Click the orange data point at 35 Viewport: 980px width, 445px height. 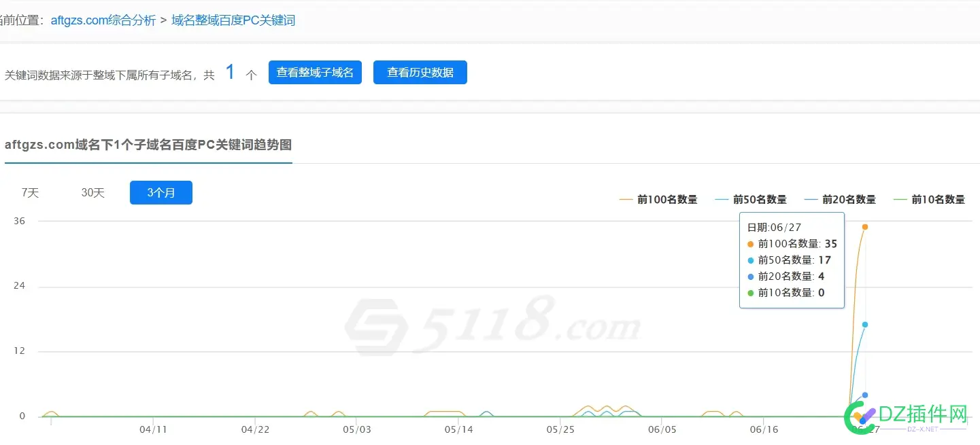click(865, 227)
